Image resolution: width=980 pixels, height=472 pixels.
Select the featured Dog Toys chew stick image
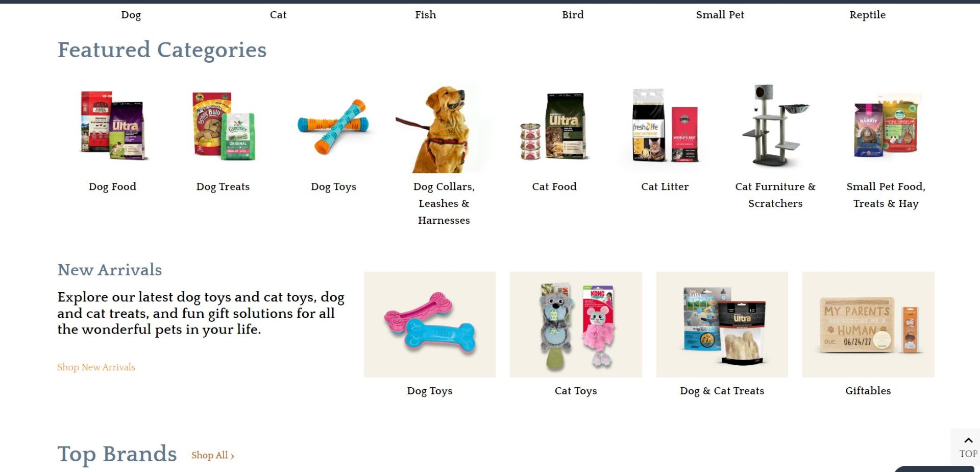333,127
